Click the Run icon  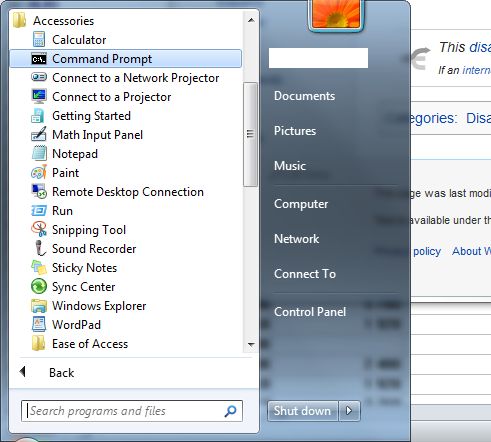39,211
